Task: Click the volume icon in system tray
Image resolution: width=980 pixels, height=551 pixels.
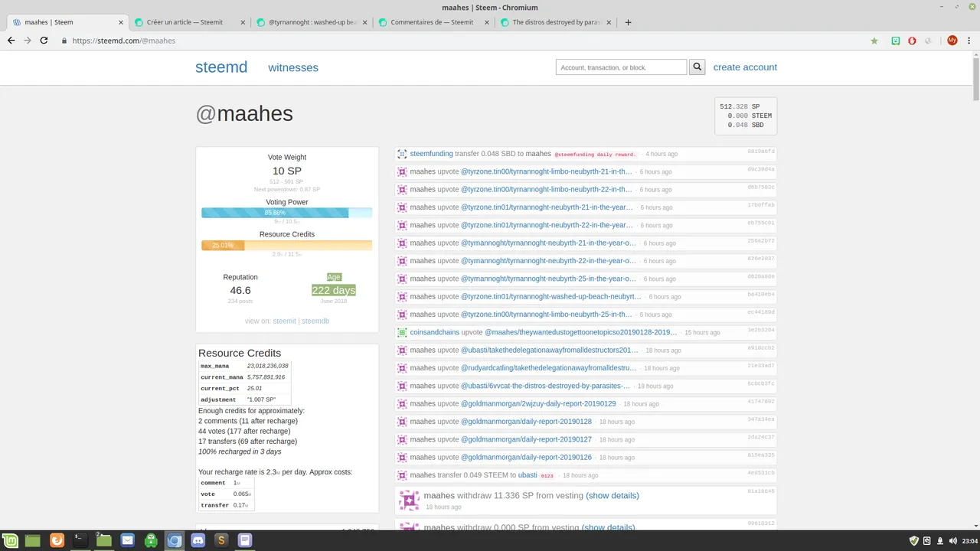Action: click(953, 540)
